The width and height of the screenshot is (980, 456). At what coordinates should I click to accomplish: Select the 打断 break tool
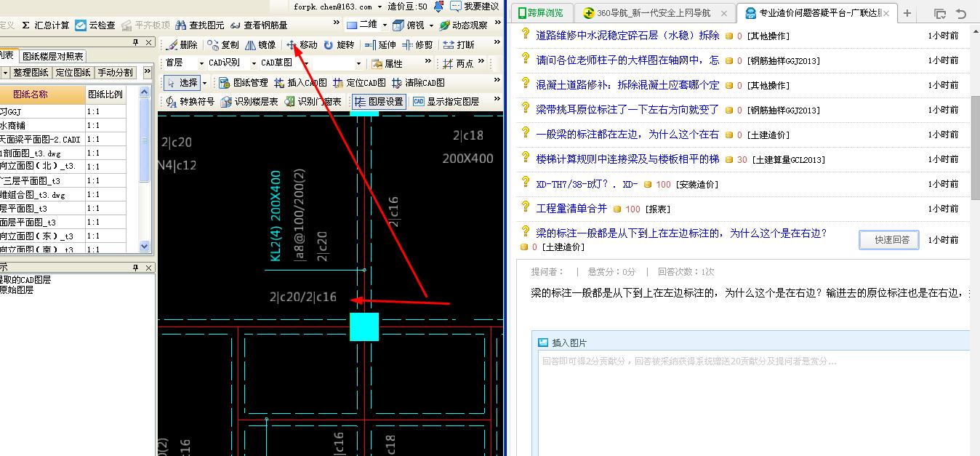pyautogui.click(x=459, y=44)
